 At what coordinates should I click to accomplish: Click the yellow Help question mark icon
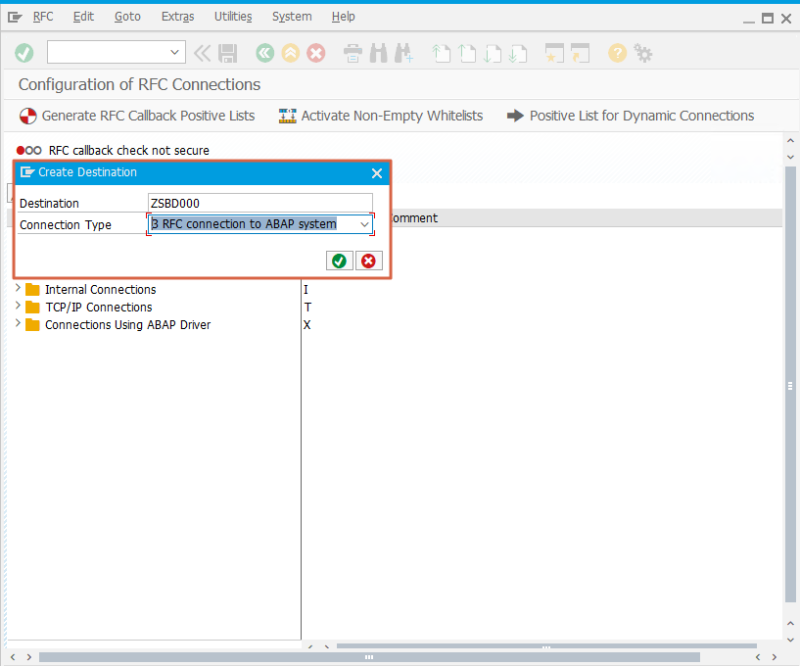(617, 53)
